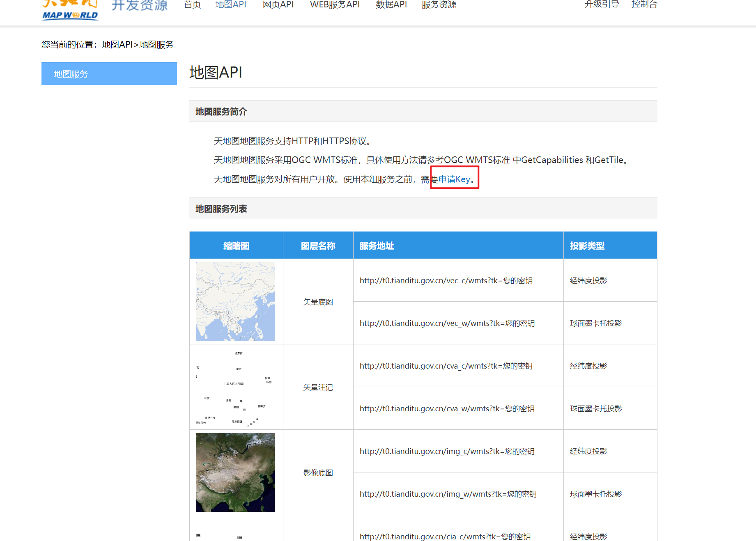Select the 地图服务 sidebar tab
This screenshot has height=541, width=756.
coord(109,73)
